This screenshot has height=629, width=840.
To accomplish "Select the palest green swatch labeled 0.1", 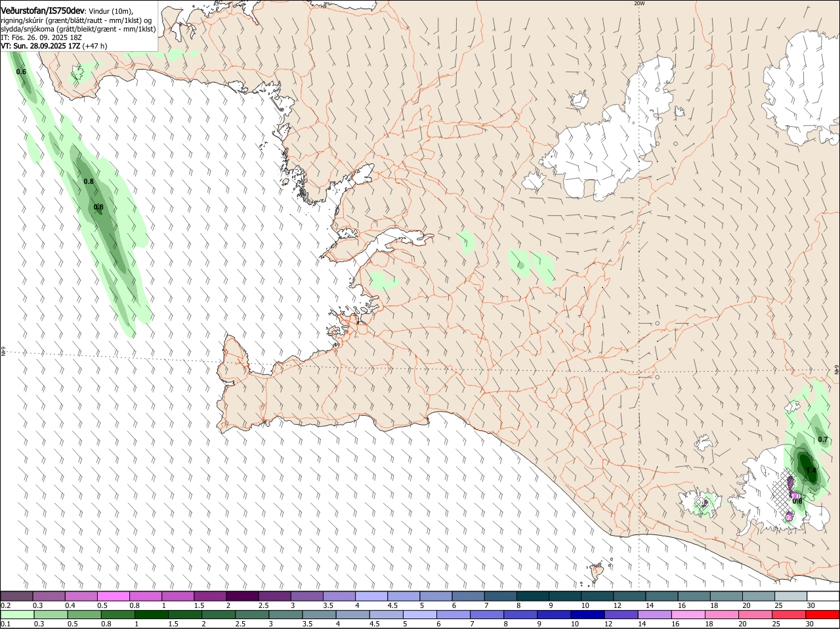I will (x=17, y=615).
